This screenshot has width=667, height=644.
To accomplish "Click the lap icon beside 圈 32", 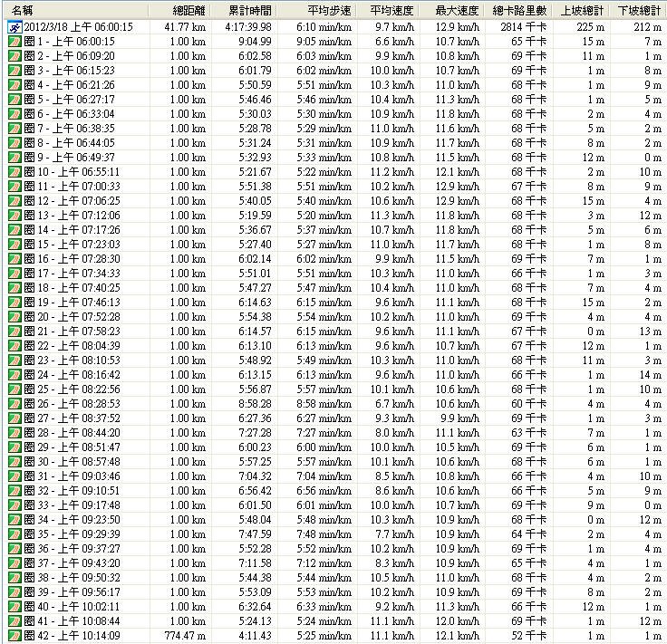I will [x=14, y=492].
